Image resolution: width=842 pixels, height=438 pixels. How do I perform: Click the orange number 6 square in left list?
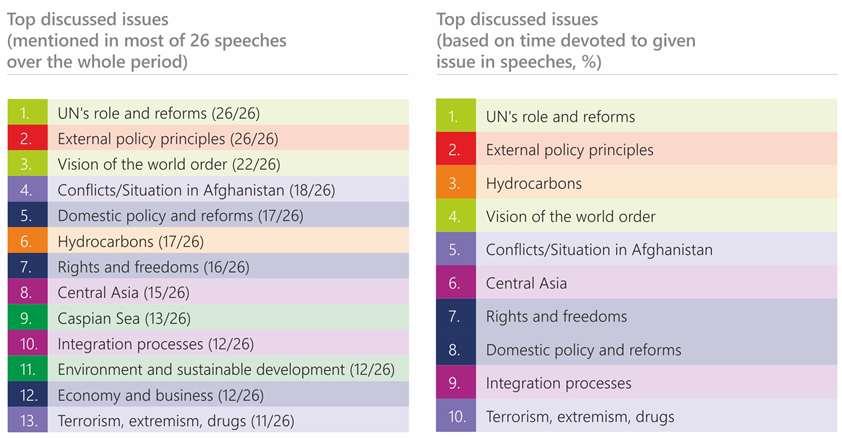(x=27, y=241)
